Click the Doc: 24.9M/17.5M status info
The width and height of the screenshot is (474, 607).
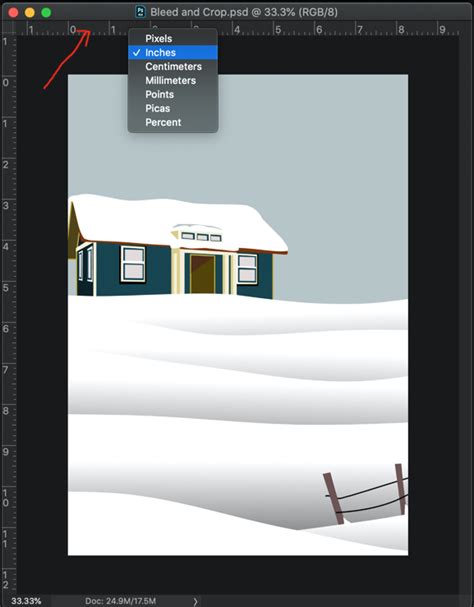click(x=120, y=601)
